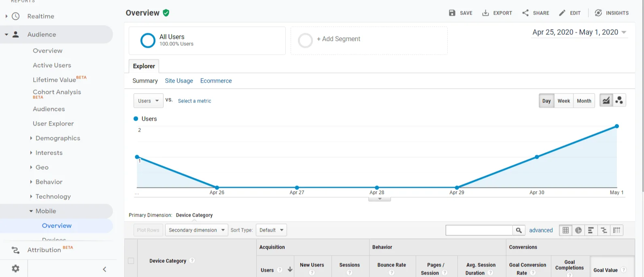Collapse the chart with the bottom handle
The width and height of the screenshot is (644, 277).
pos(380,199)
